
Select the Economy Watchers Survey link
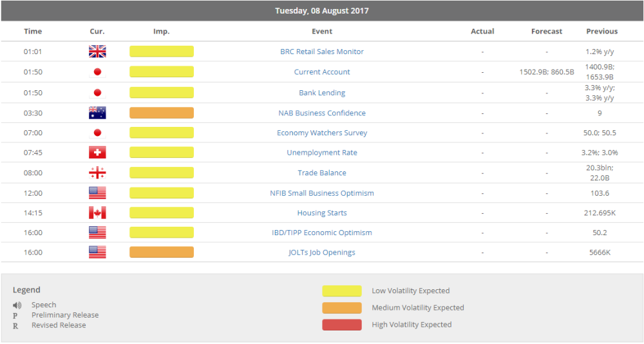pos(322,133)
